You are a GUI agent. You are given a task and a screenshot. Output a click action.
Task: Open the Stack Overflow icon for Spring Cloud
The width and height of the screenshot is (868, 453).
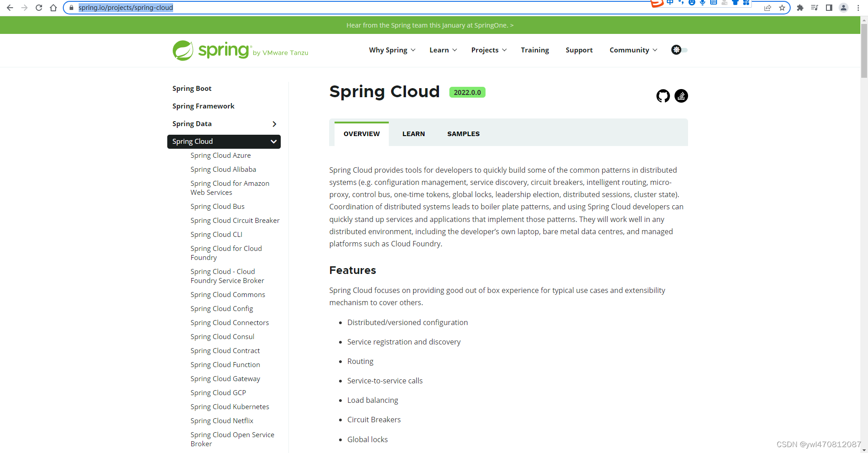[x=681, y=96]
